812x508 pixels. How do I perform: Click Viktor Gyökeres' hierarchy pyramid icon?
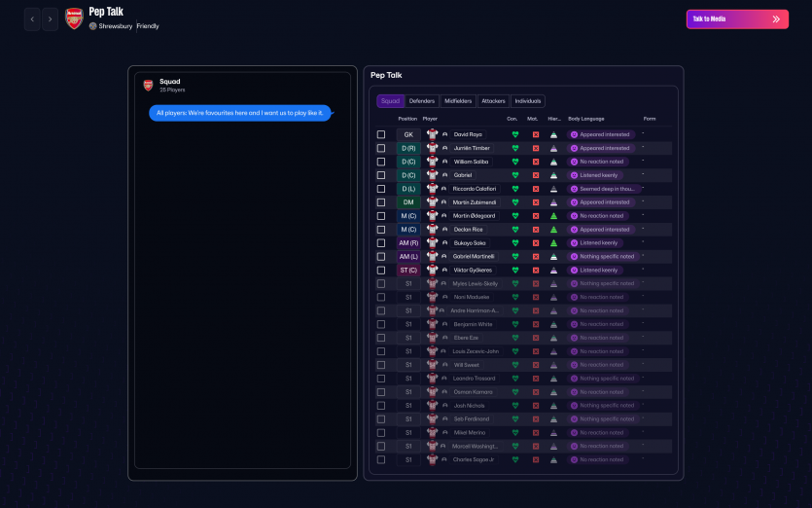(553, 271)
